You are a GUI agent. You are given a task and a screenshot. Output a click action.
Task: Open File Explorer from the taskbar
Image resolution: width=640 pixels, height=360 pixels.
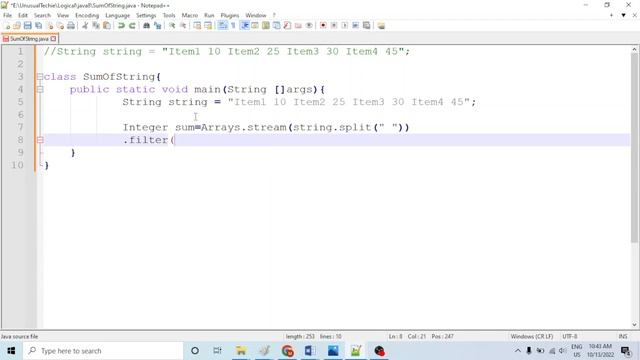click(x=241, y=351)
